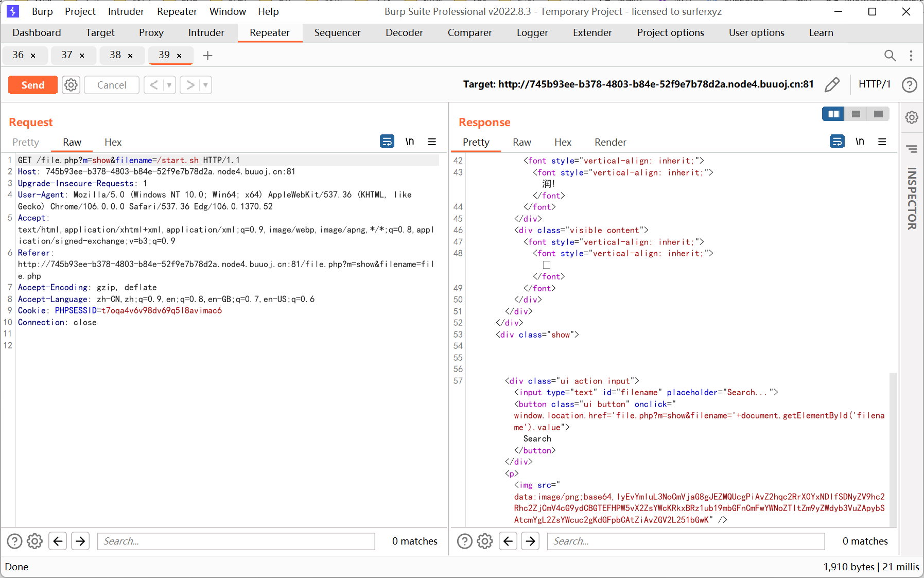Screen dimensions: 924x578
Task: Open Repeater tab options three-dot menu
Action: [911, 55]
